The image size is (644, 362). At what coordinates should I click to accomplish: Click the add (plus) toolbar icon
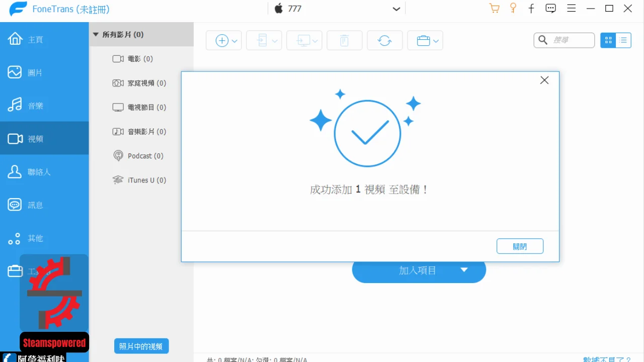click(x=222, y=41)
